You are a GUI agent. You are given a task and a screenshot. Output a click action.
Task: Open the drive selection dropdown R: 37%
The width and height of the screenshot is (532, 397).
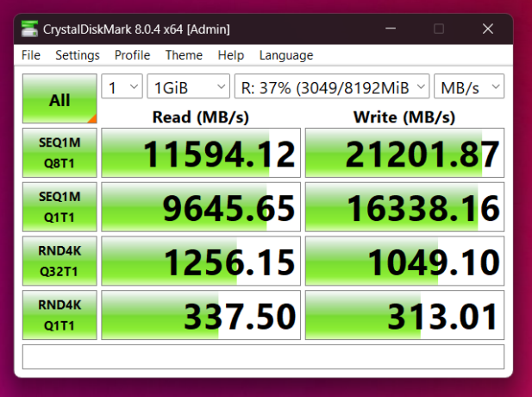(x=332, y=86)
